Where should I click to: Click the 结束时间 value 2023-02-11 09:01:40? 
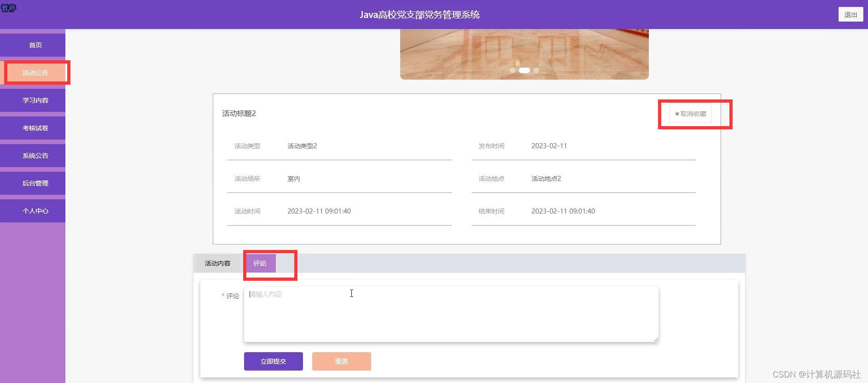[x=563, y=211]
